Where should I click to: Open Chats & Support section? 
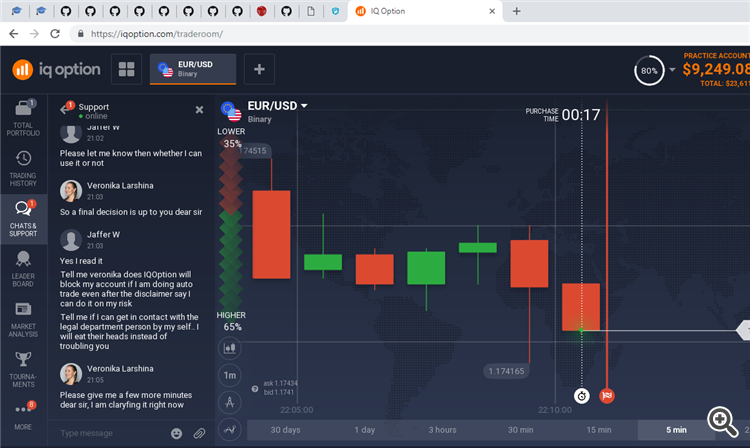[23, 219]
